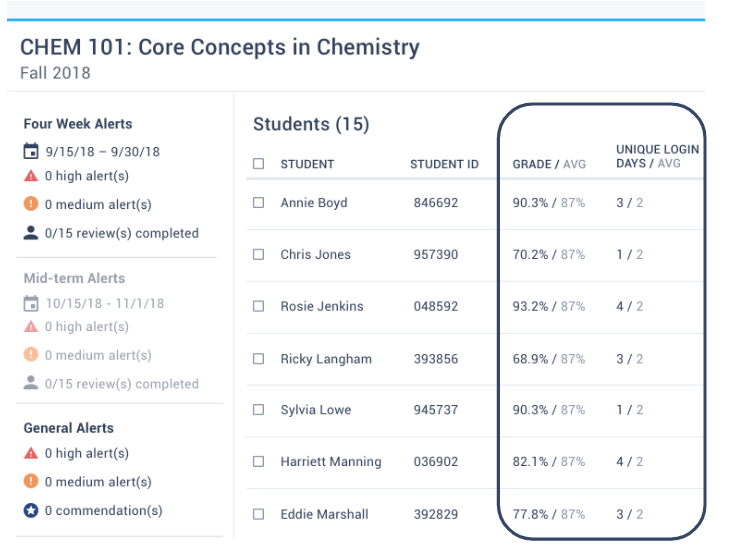Click Ricky Langham's student ID 393856

pos(436,359)
